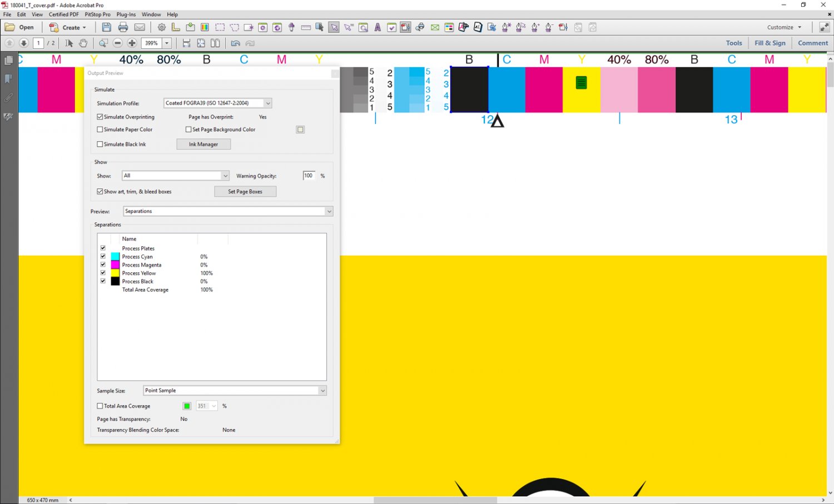Click the current page number field
Screen dimensions: 834x504
(38, 43)
